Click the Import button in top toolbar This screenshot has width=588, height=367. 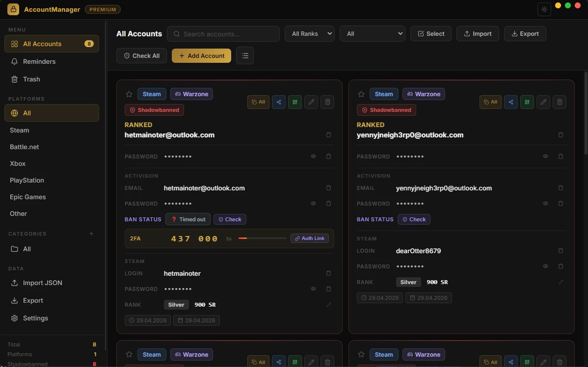pyautogui.click(x=478, y=34)
